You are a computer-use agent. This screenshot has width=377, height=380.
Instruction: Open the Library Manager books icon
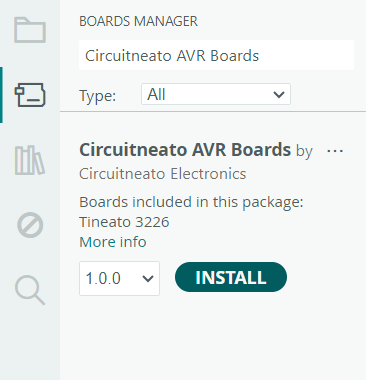[30, 160]
